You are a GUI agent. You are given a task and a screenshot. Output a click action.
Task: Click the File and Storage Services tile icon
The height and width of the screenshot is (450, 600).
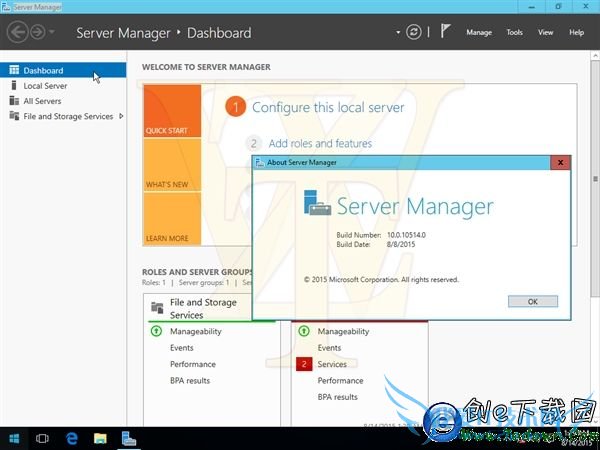click(x=157, y=307)
